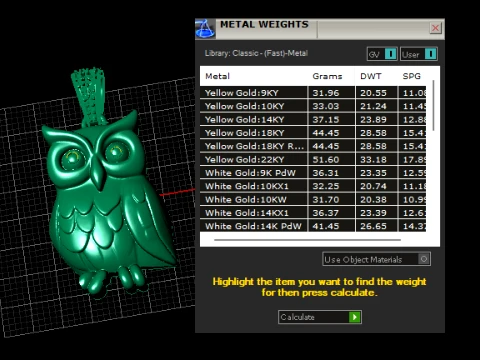
Task: Click the SPG column header
Action: tap(411, 76)
